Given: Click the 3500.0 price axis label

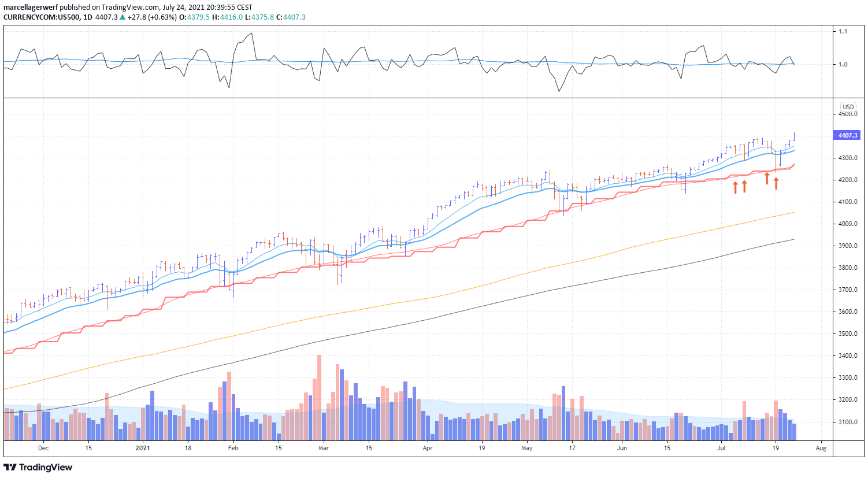Looking at the screenshot, I should 848,334.
